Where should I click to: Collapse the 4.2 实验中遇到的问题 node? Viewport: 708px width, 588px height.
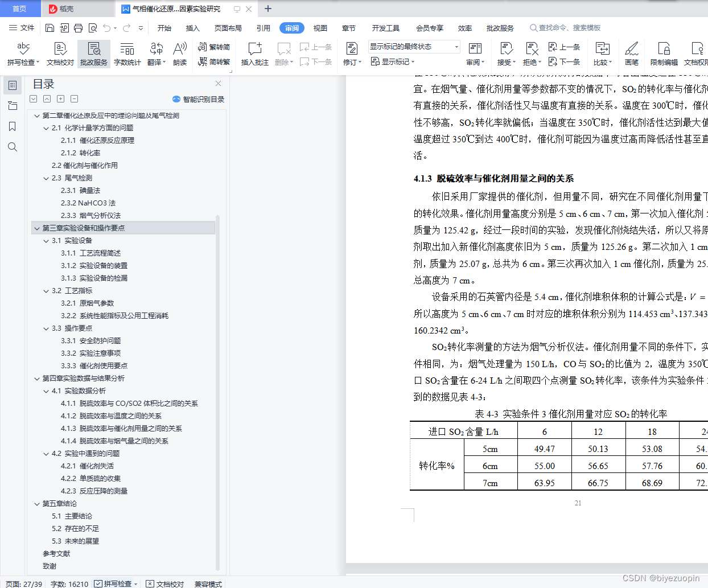[46, 454]
